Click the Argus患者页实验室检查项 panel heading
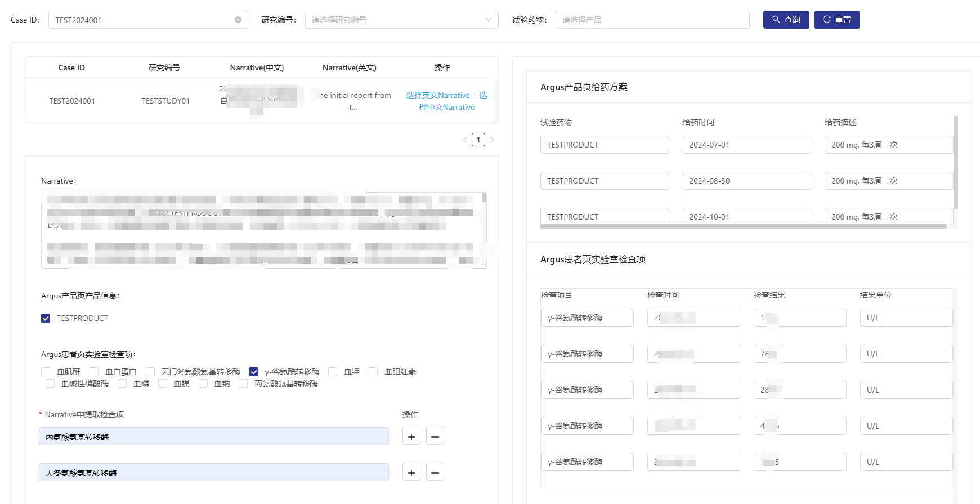The height and width of the screenshot is (504, 980). click(593, 259)
